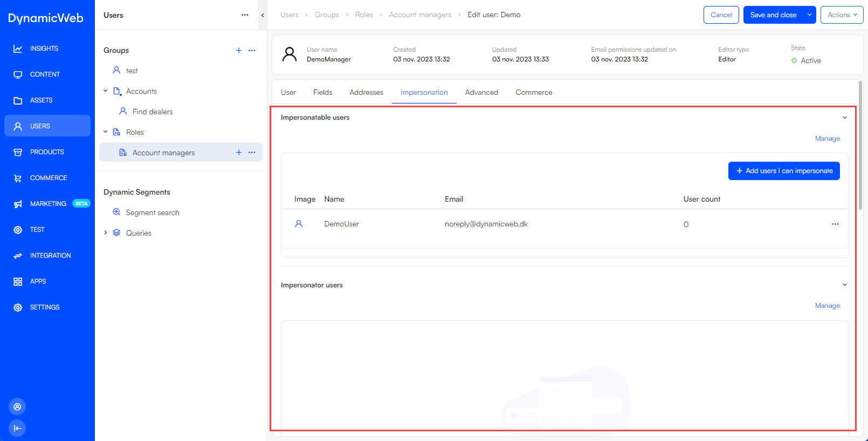Open the Integration arrows icon
This screenshot has height=441, width=868.
(x=18, y=256)
